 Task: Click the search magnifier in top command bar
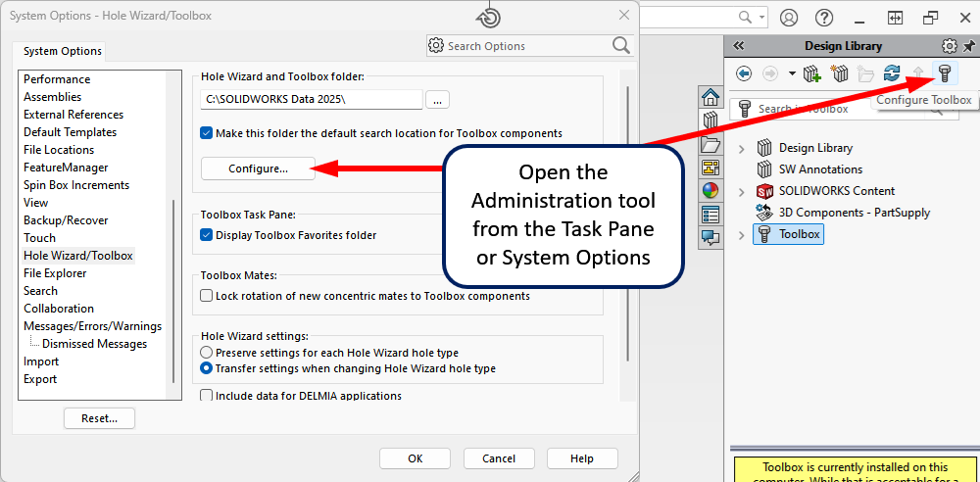(746, 17)
